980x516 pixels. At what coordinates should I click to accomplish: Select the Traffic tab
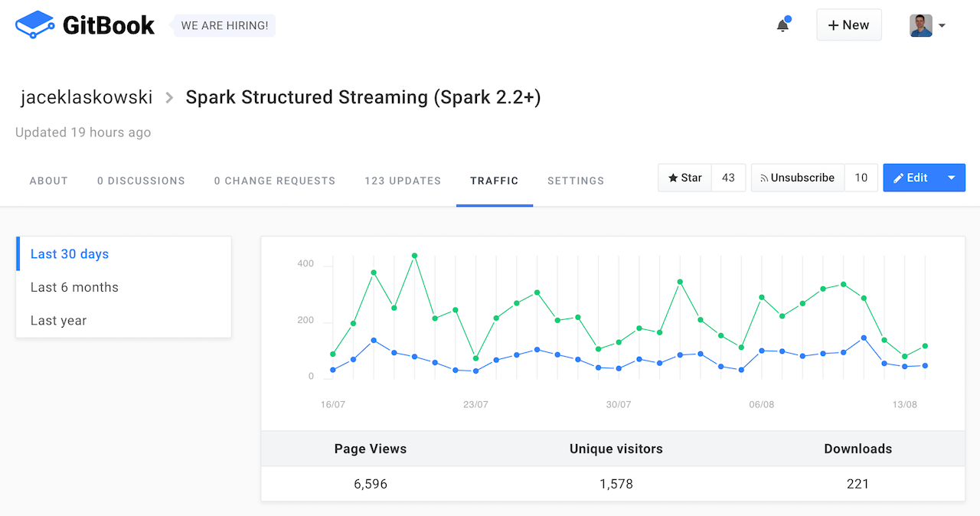495,181
